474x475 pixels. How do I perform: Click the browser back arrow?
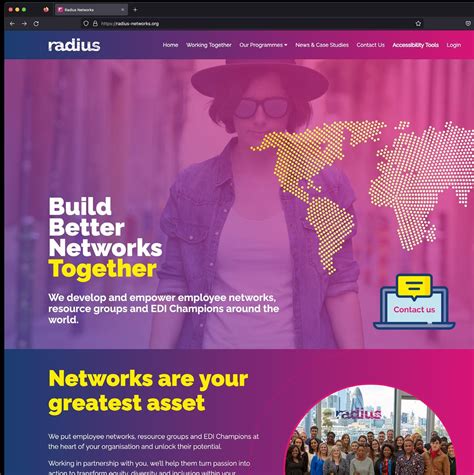pos(12,24)
